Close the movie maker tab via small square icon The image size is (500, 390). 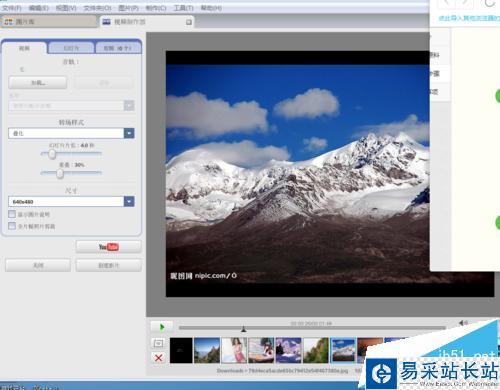click(189, 22)
